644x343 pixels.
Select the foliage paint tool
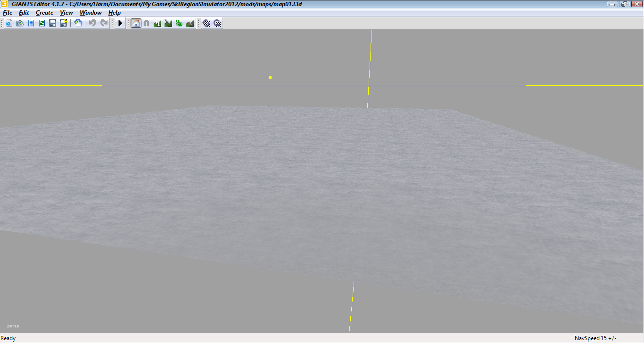(179, 23)
